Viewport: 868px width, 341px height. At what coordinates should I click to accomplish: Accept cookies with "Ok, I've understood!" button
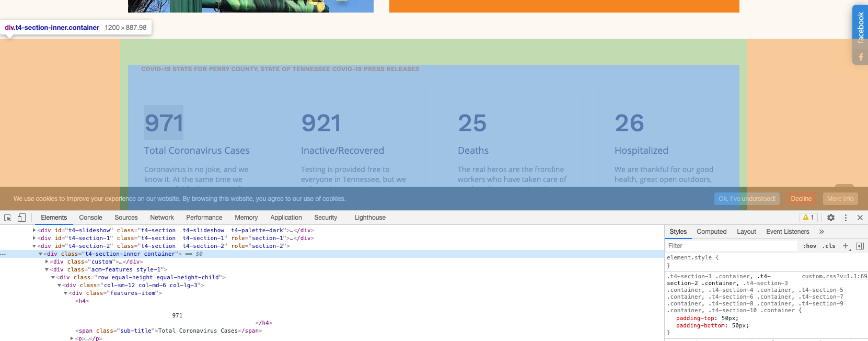pos(747,199)
